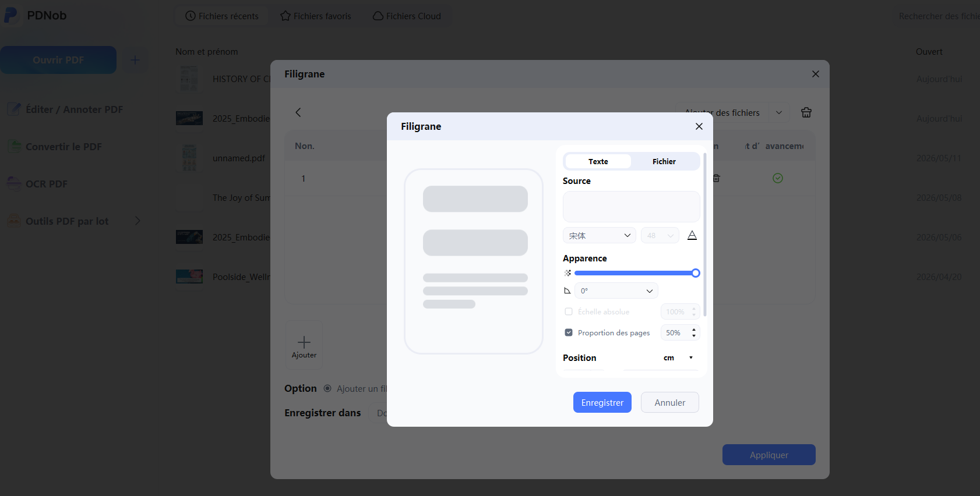Switch to the Fichier watermark tab

[x=664, y=161]
